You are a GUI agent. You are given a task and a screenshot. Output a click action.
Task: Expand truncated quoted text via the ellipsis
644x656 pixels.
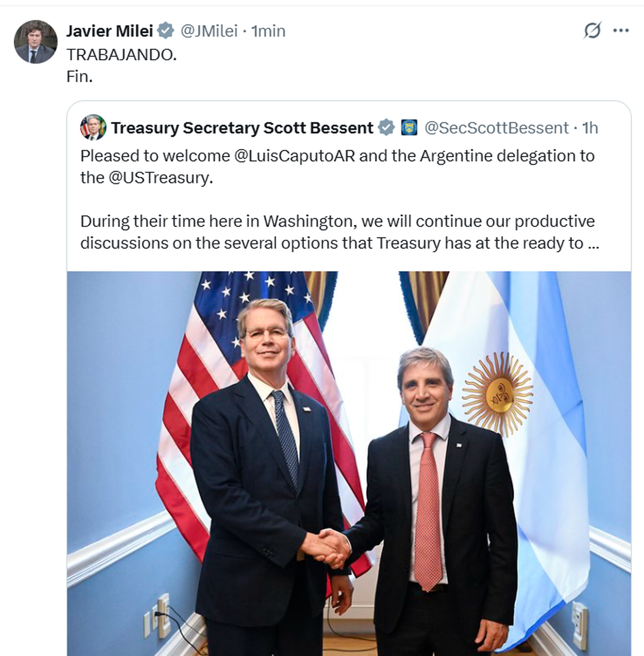click(x=592, y=244)
